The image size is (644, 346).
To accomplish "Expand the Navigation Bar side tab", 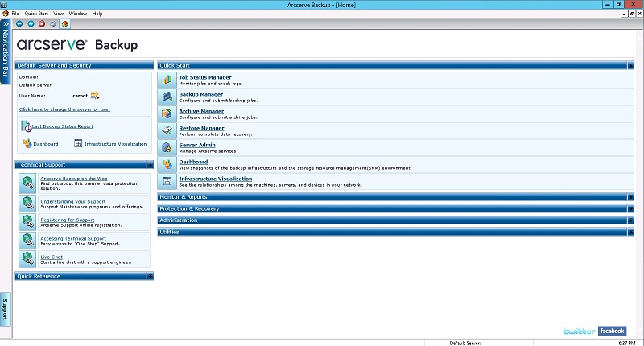I will pyautogui.click(x=6, y=51).
